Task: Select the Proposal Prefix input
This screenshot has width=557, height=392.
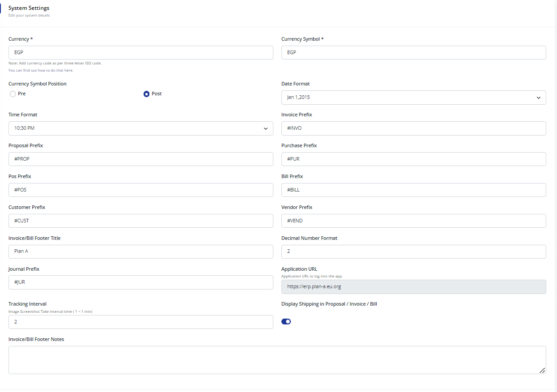Action: coord(140,159)
